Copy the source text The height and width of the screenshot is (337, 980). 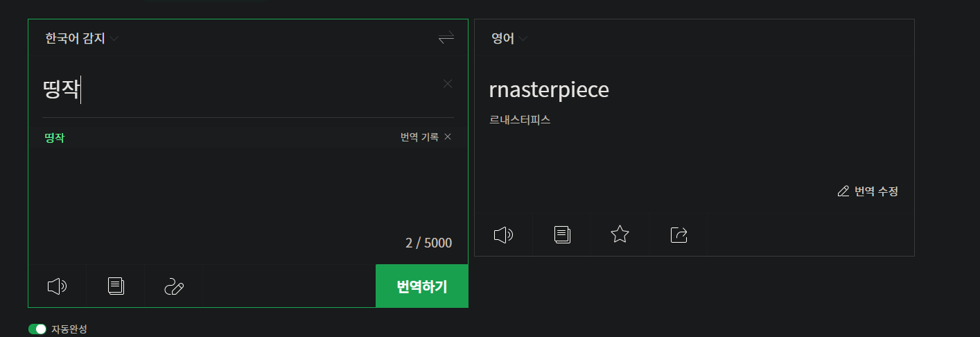116,286
